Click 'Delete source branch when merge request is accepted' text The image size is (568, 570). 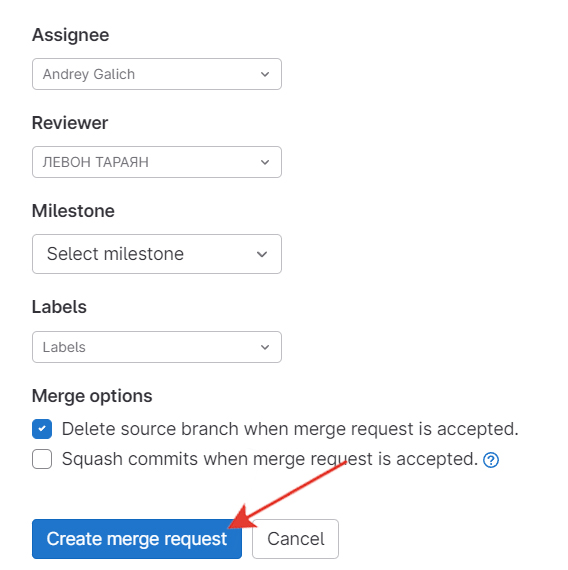(x=290, y=429)
